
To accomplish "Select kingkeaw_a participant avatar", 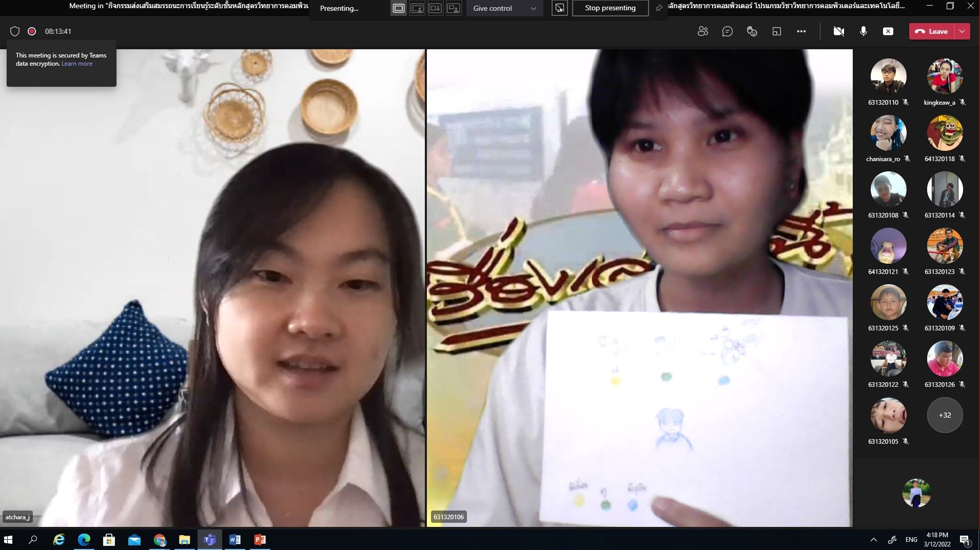I will pyautogui.click(x=945, y=76).
